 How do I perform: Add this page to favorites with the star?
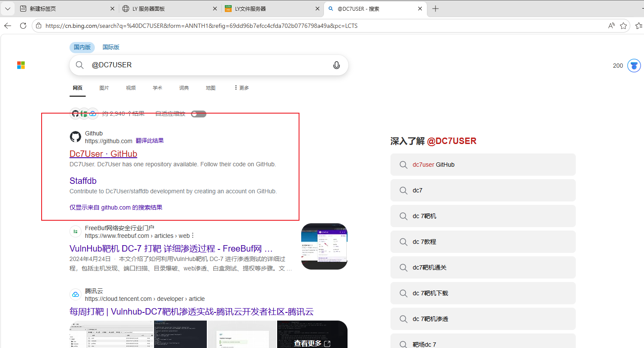click(x=623, y=26)
